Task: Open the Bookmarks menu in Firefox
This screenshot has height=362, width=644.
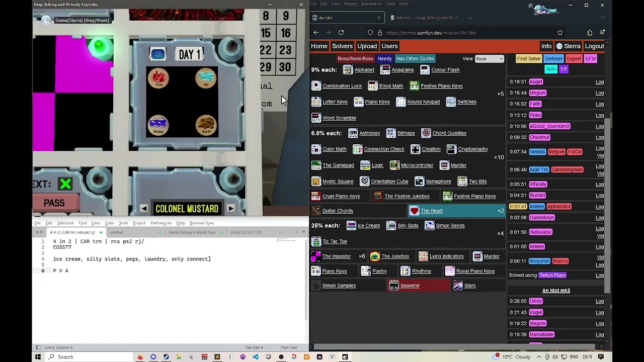Action: pos(371,4)
